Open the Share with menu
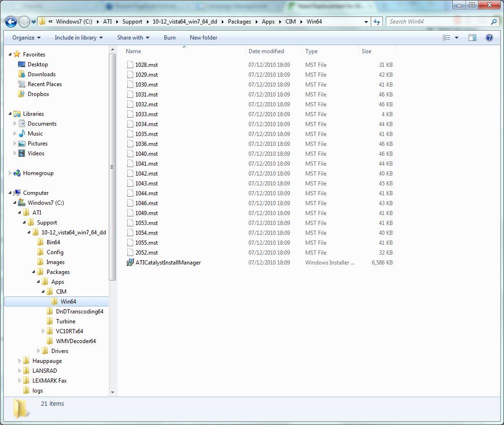This screenshot has height=425, width=504. 133,38
